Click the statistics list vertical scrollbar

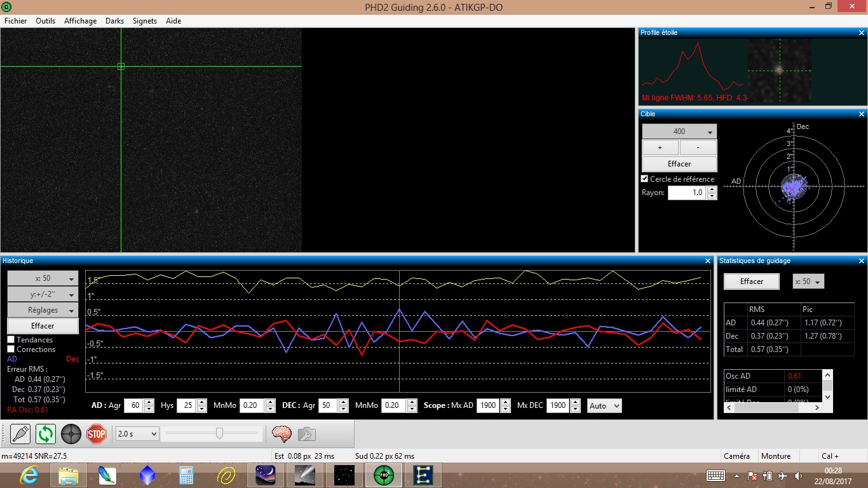click(x=827, y=386)
